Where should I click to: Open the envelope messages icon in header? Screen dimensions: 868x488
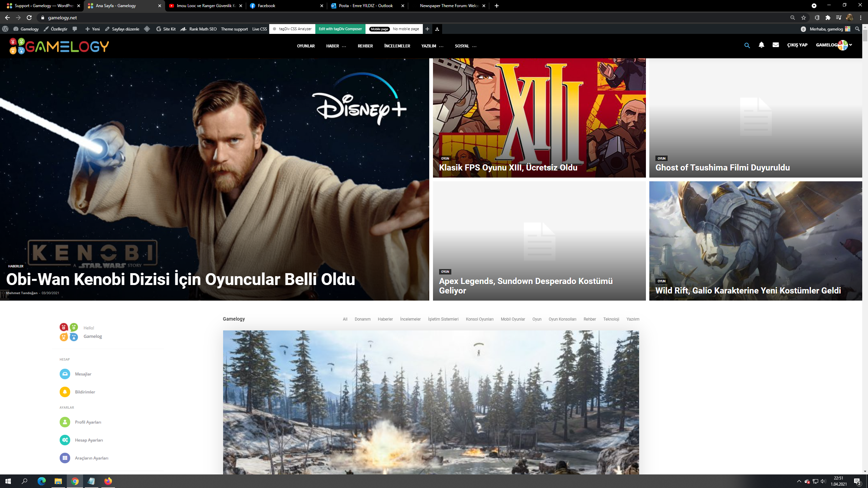pyautogui.click(x=776, y=45)
